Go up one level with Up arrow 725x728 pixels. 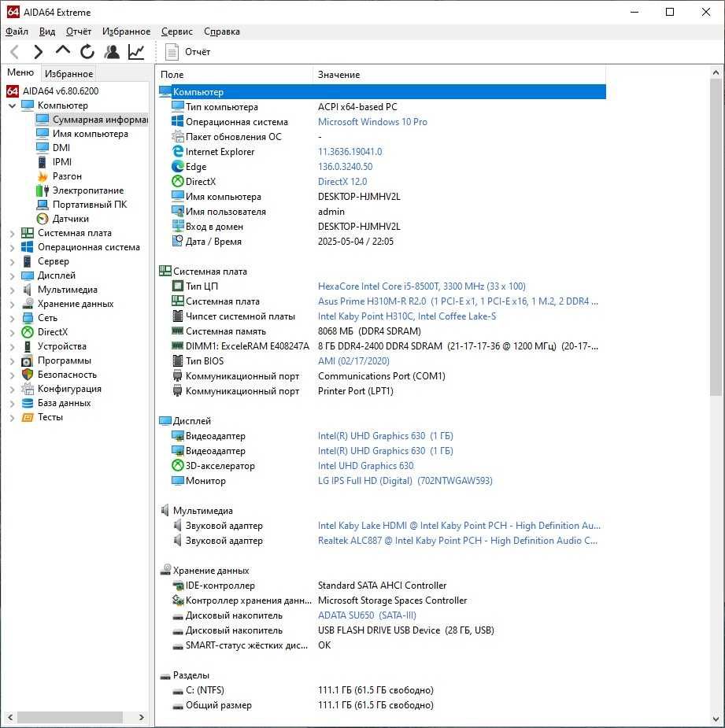coord(63,50)
